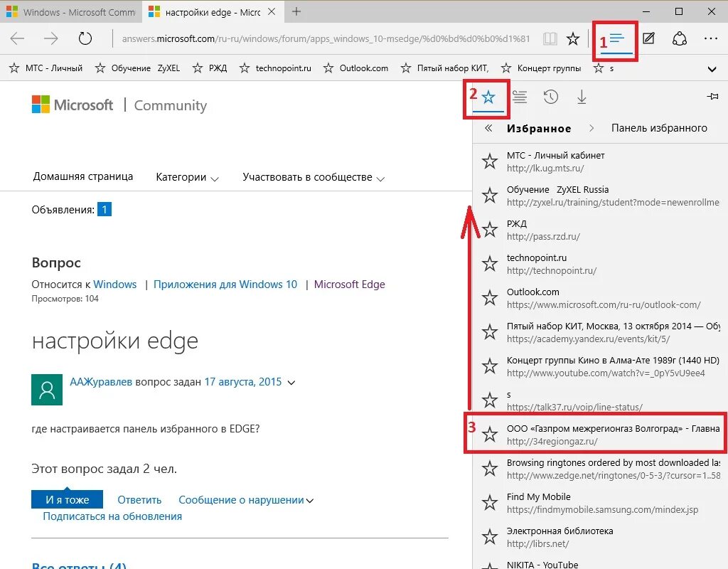
Task: Pin the Hub pane open
Action: tap(712, 97)
